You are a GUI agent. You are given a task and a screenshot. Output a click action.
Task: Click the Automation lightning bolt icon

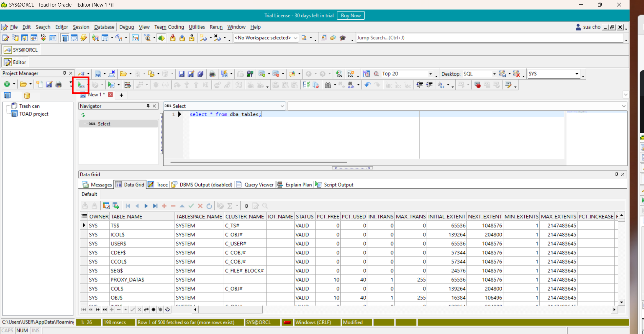84,38
